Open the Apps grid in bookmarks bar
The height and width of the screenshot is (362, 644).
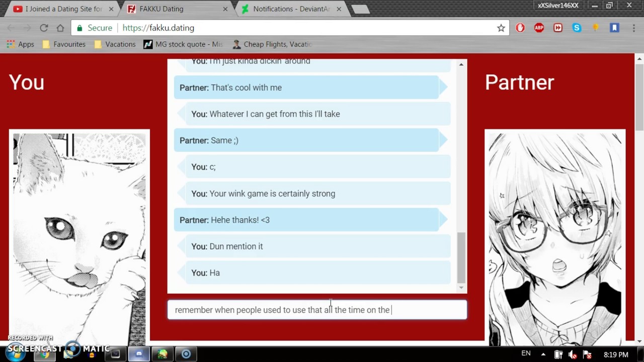tap(21, 44)
